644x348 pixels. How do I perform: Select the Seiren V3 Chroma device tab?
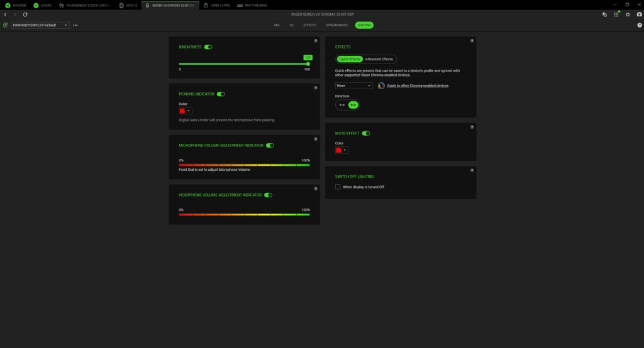pos(170,5)
